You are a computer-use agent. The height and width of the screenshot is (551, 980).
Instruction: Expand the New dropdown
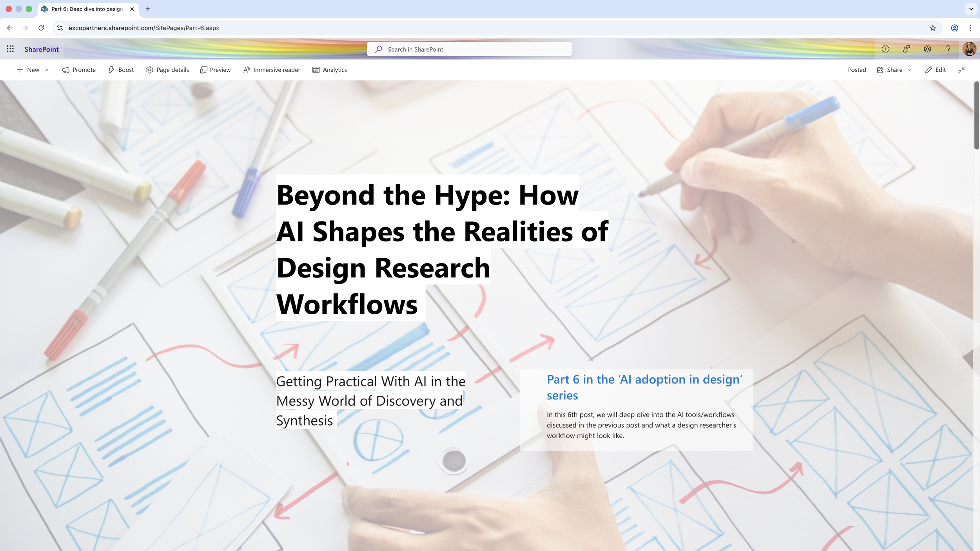46,70
